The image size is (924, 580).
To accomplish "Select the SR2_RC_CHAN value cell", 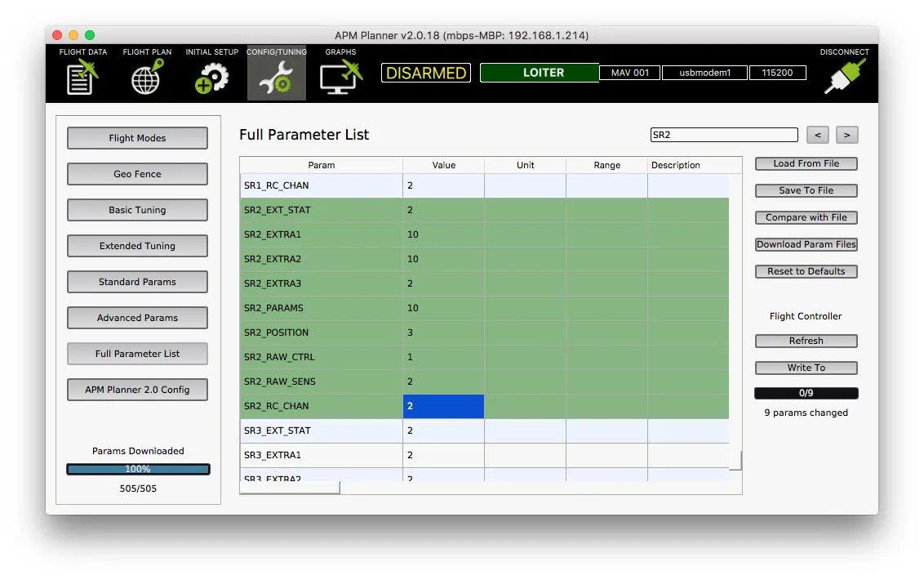I will [x=443, y=406].
